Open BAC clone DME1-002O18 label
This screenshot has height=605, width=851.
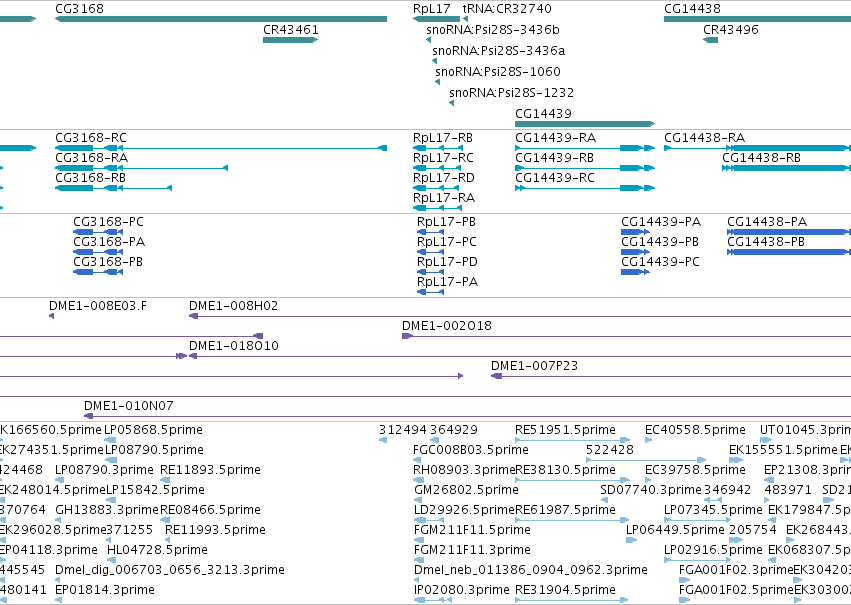pyautogui.click(x=447, y=326)
